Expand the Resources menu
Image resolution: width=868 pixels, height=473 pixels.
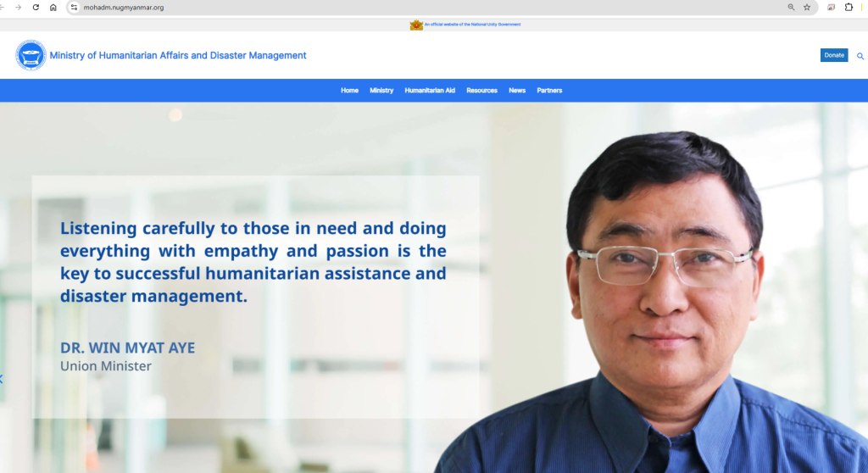pyautogui.click(x=481, y=91)
